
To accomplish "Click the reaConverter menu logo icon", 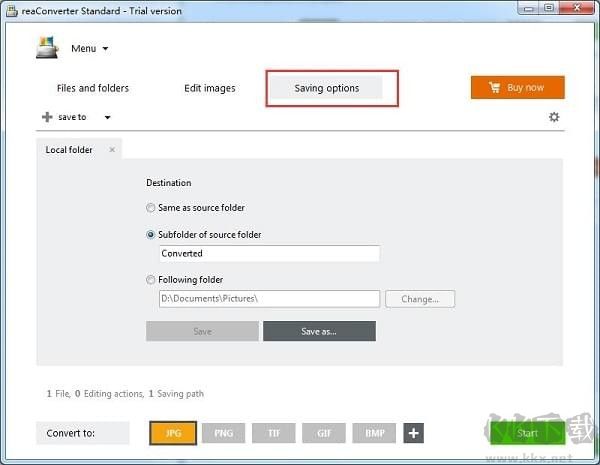I will coord(47,48).
